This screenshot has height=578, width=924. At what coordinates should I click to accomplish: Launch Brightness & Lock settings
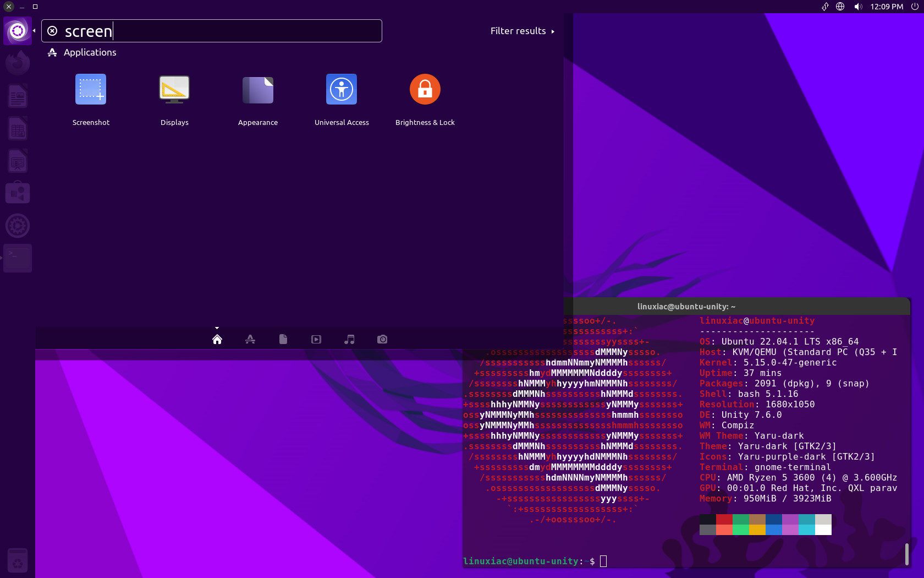pos(425,89)
